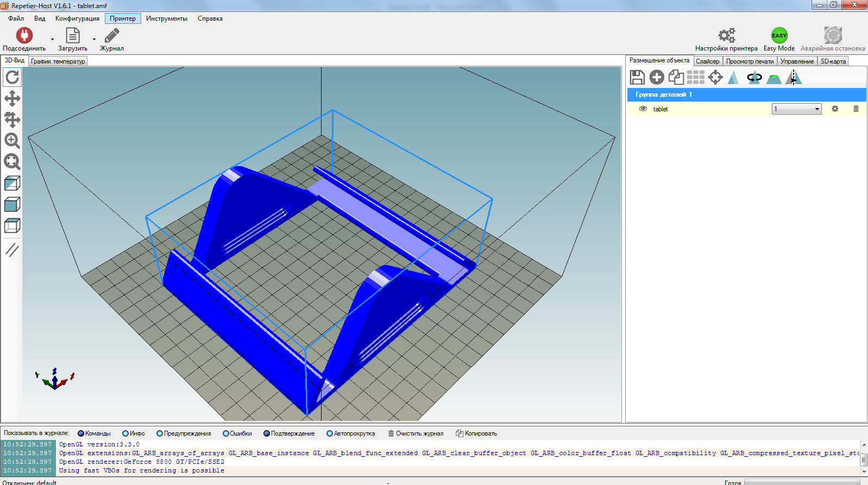Click the add object plus icon
The width and height of the screenshot is (868, 485).
click(657, 78)
